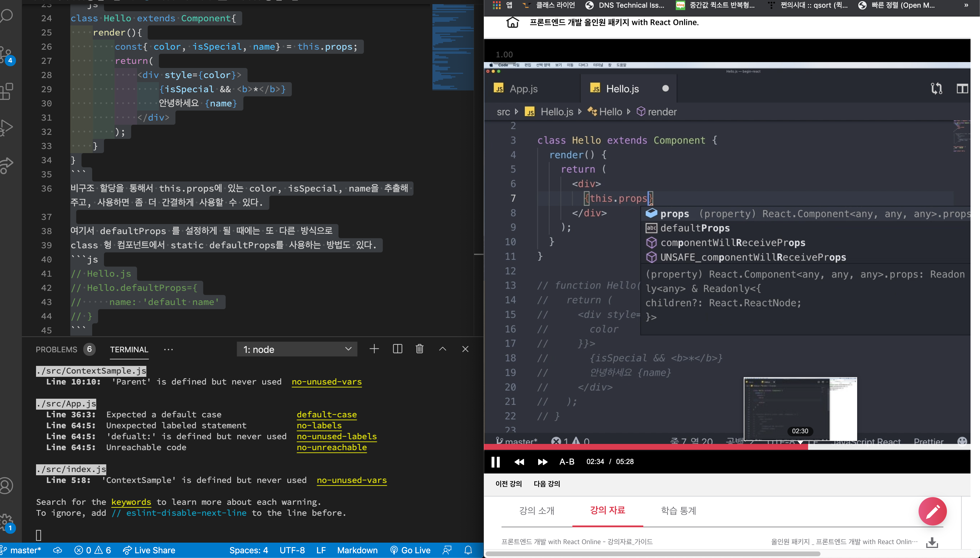Pause the lecture video
980x558 pixels.
495,462
